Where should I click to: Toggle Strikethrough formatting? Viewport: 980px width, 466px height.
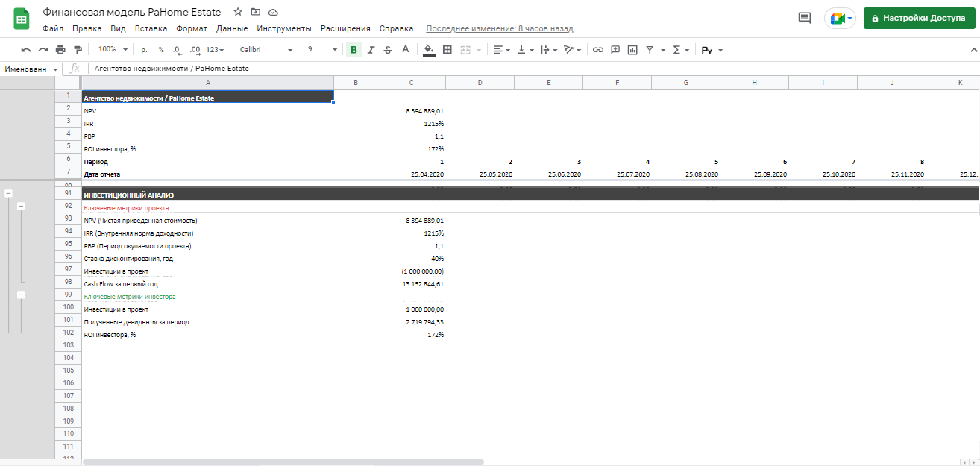click(388, 50)
